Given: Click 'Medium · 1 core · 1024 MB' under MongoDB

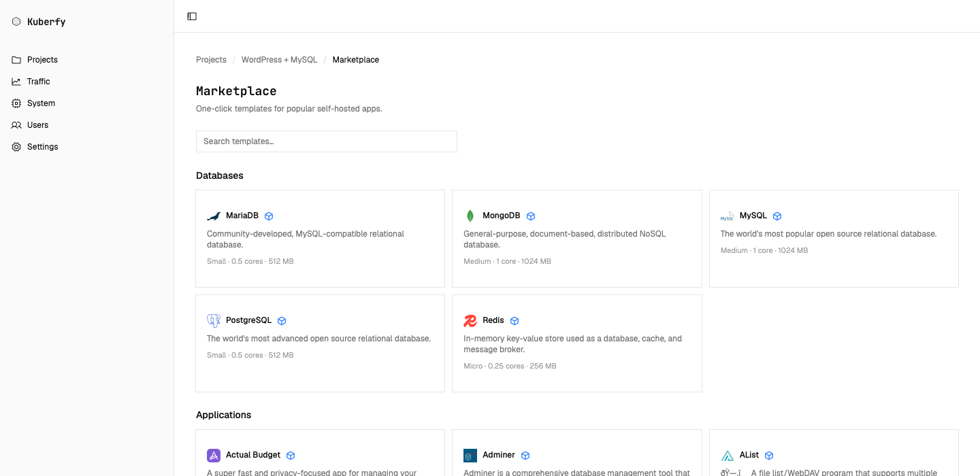Looking at the screenshot, I should pos(508,261).
